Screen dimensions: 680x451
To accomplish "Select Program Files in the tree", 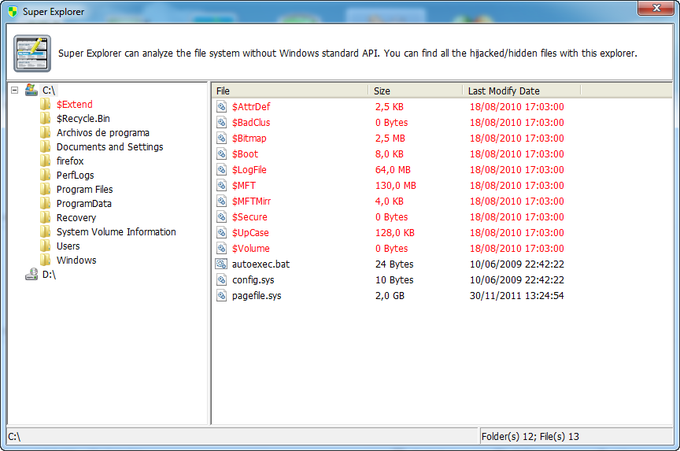I will [x=85, y=190].
